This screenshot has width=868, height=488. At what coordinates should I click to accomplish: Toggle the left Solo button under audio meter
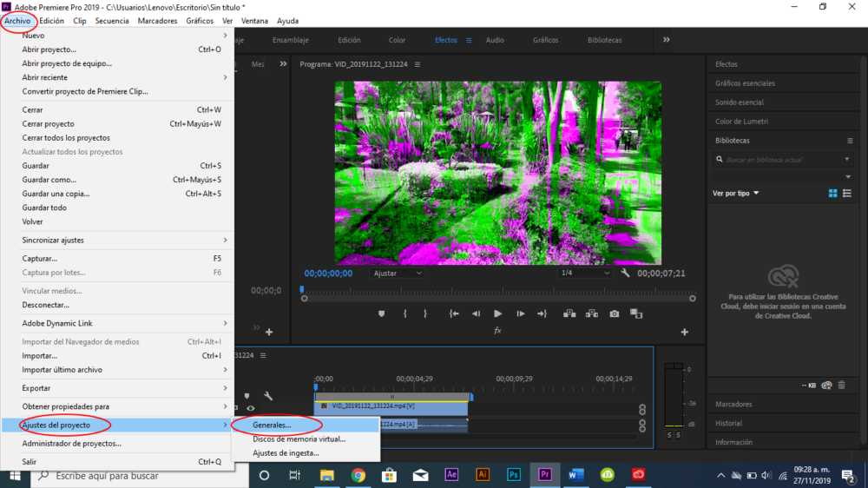pyautogui.click(x=669, y=435)
